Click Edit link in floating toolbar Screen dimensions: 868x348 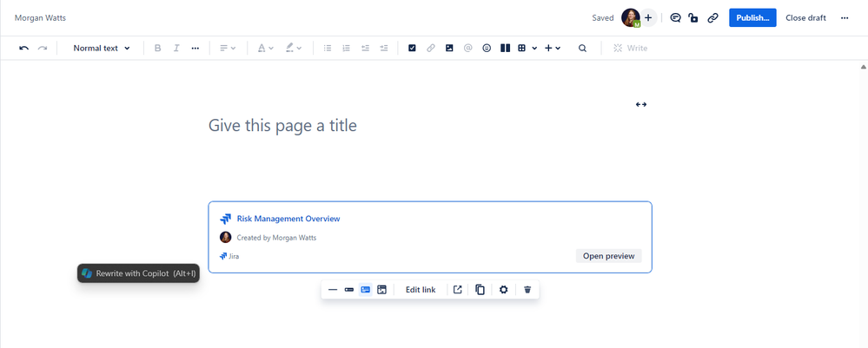pos(421,290)
